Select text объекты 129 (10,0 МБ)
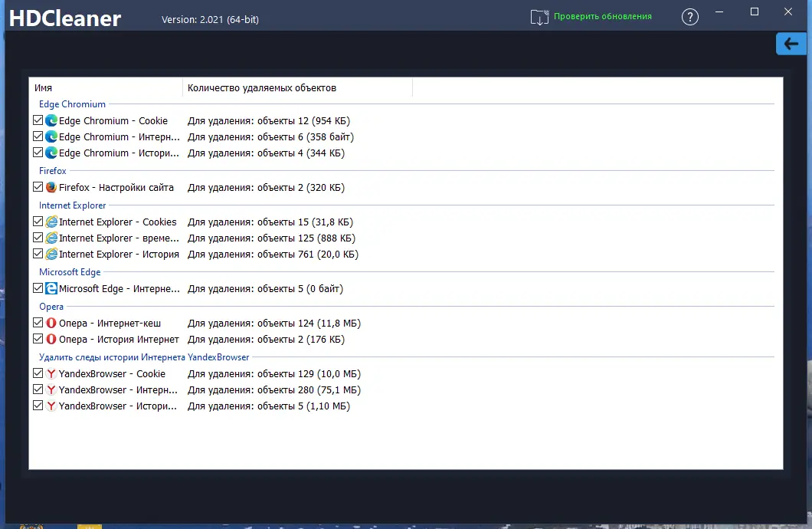The image size is (812, 529). (309, 373)
